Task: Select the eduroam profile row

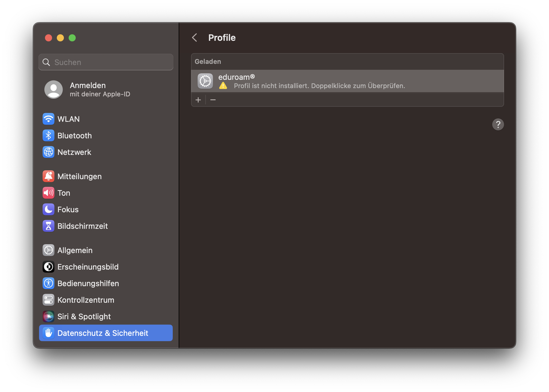Action: coord(347,81)
